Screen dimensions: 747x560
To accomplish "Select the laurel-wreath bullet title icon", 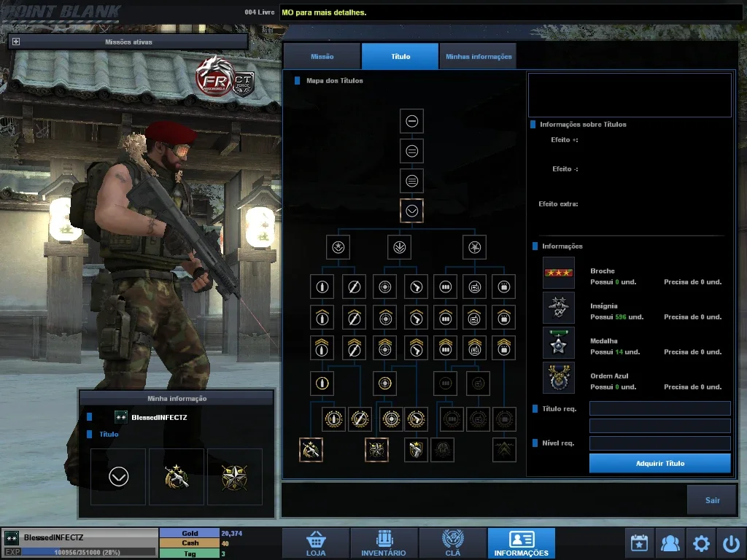I will [333, 419].
